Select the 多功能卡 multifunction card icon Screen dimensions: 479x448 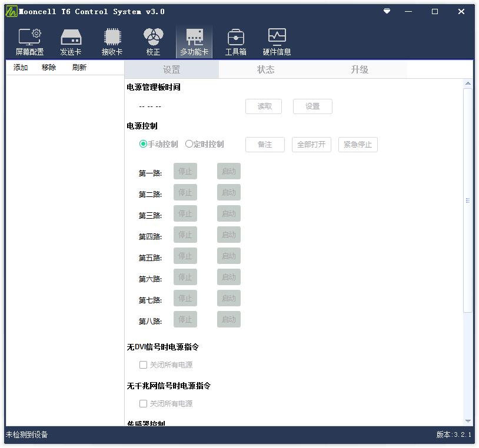click(194, 42)
